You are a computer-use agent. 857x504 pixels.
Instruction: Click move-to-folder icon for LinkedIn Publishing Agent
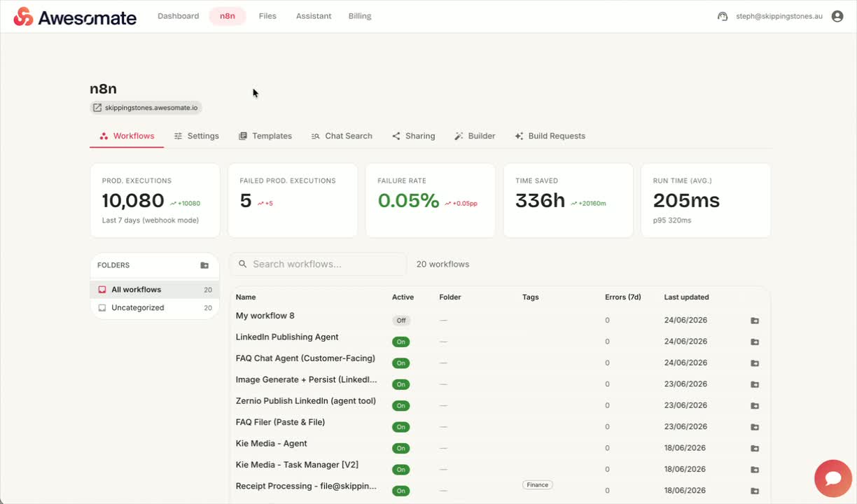[x=755, y=342]
